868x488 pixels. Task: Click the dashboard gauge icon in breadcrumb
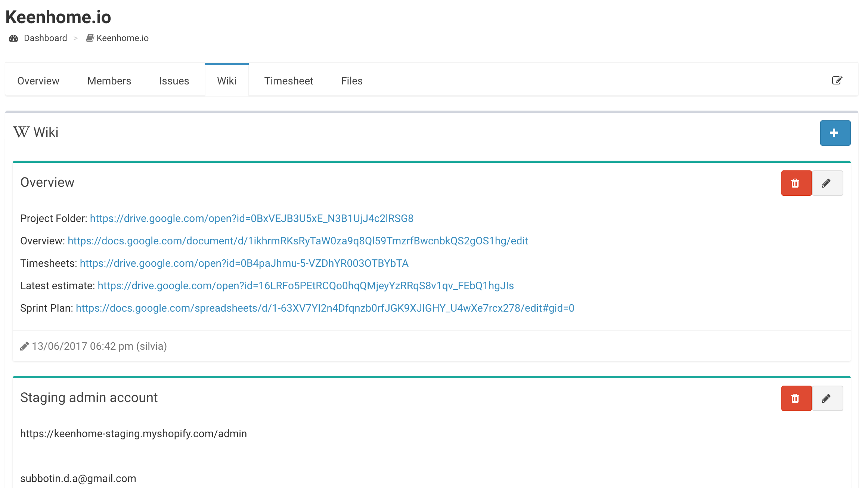[x=13, y=38]
